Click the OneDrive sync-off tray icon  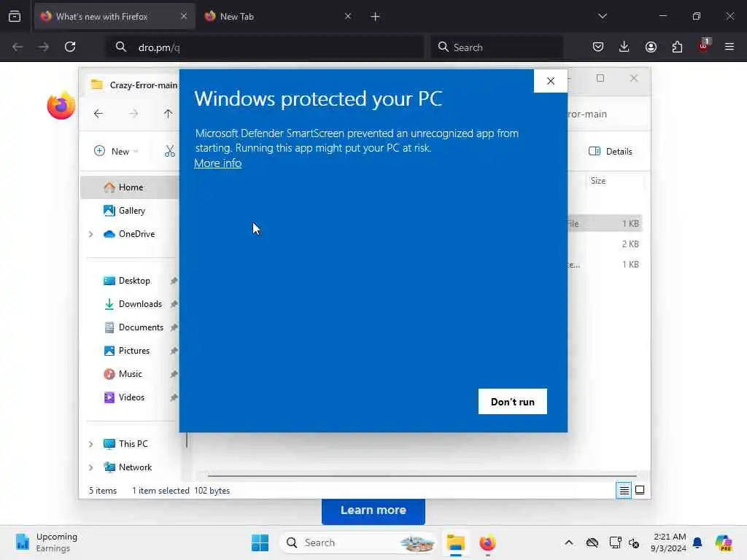coord(592,542)
